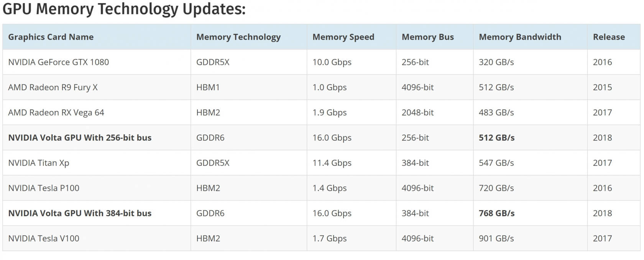Click NVIDIA Volta GPU With 384-bit bus
The height and width of the screenshot is (260, 644).
click(80, 213)
